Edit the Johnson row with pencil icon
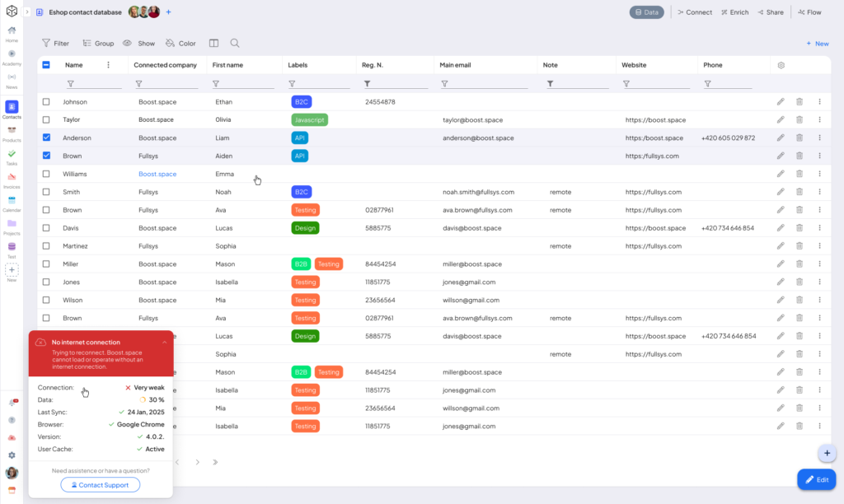The width and height of the screenshot is (844, 504). tap(781, 102)
